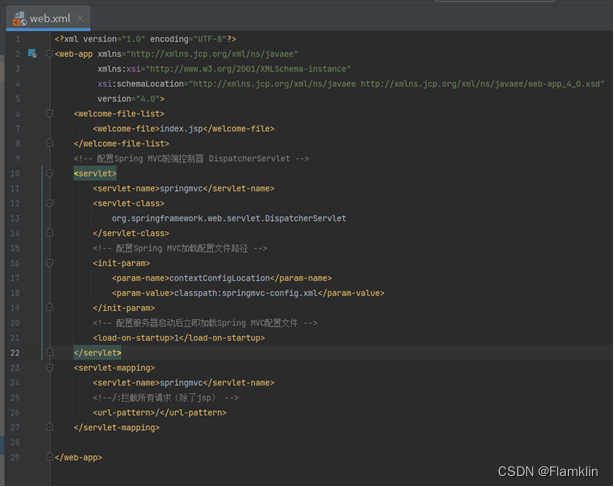Click the </web-app> closing tag

tap(78, 457)
